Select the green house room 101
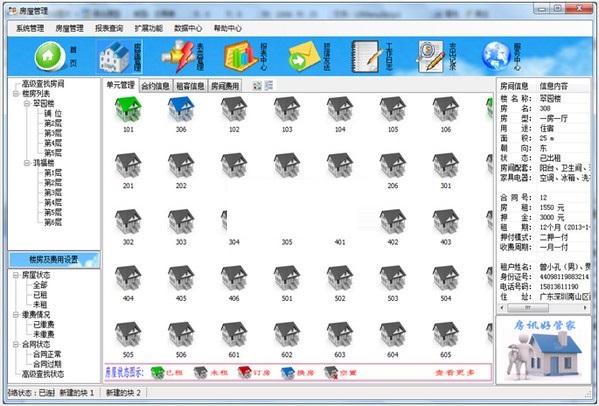The image size is (599, 406). (x=128, y=109)
